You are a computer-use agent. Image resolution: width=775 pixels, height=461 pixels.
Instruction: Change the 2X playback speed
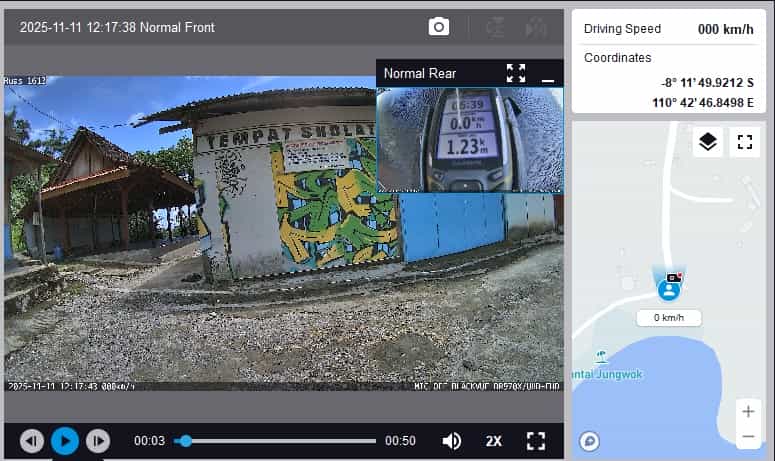pyautogui.click(x=494, y=441)
